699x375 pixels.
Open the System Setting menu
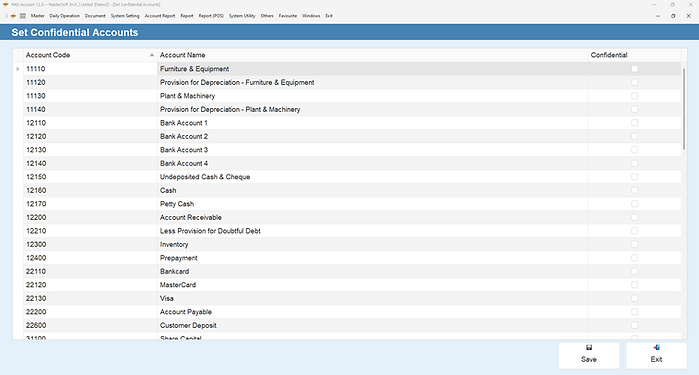[125, 16]
